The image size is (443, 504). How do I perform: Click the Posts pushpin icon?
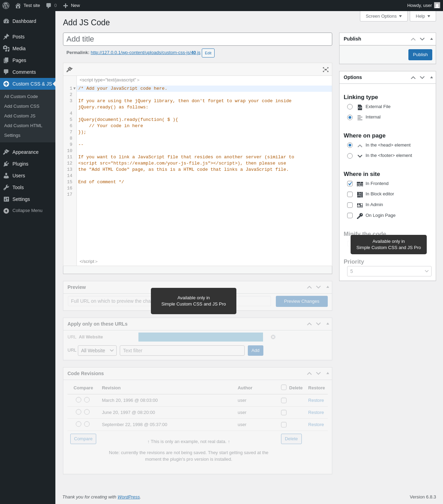[6, 37]
